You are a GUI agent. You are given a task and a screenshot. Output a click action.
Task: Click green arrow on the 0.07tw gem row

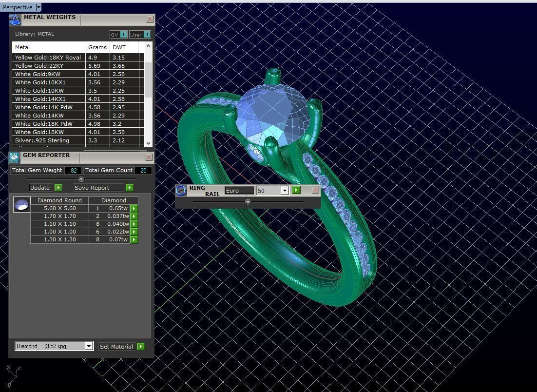pyautogui.click(x=134, y=239)
